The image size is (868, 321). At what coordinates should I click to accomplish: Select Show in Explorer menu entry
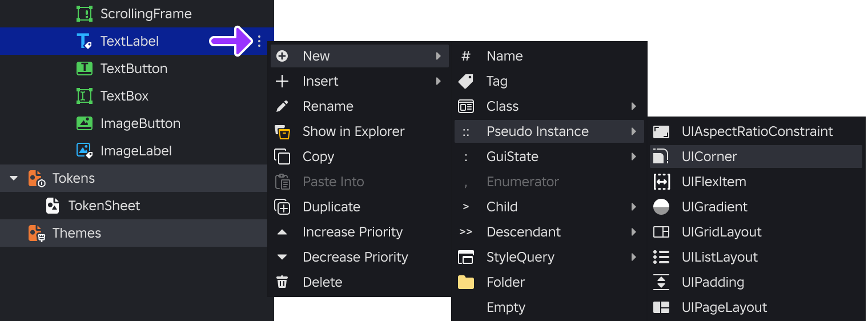click(x=360, y=131)
